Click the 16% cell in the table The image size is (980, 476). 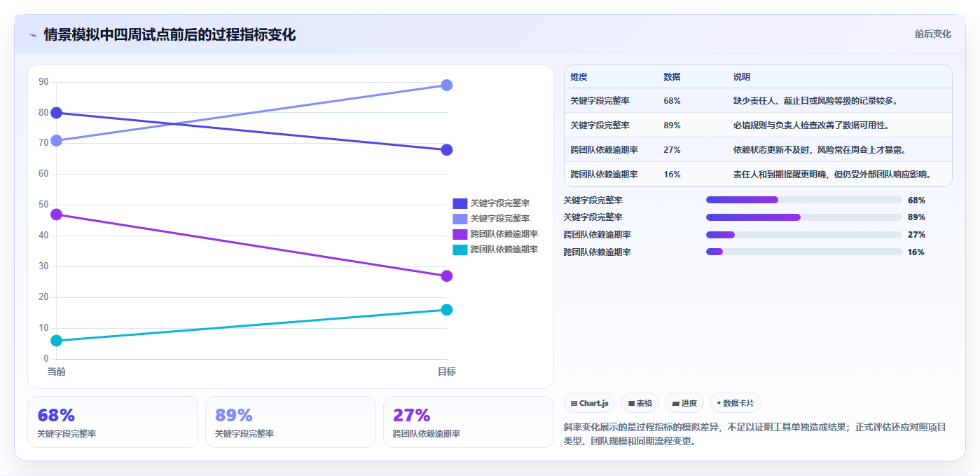coord(672,175)
